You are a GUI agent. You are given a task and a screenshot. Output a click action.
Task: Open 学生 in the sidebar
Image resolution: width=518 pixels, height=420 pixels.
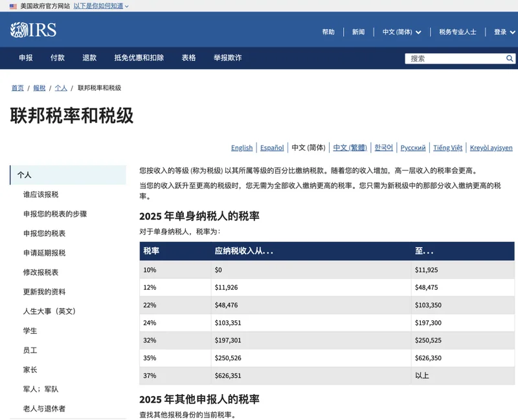(x=30, y=331)
